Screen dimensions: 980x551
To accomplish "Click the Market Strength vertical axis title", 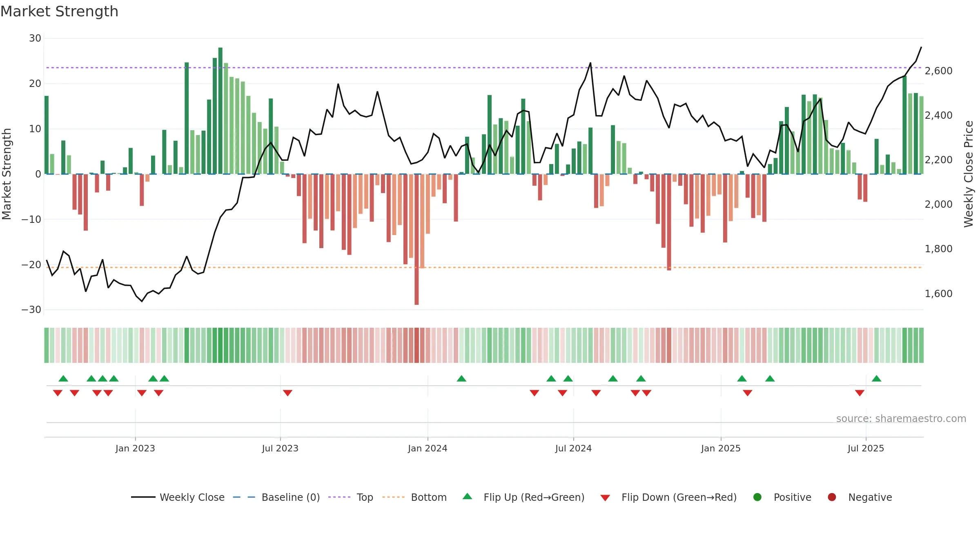I will tap(7, 174).
